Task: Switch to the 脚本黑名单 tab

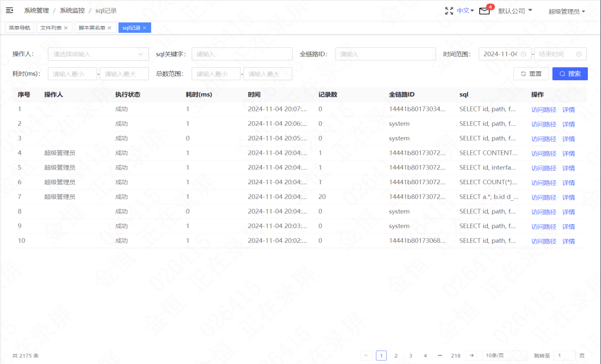Action: (x=92, y=28)
